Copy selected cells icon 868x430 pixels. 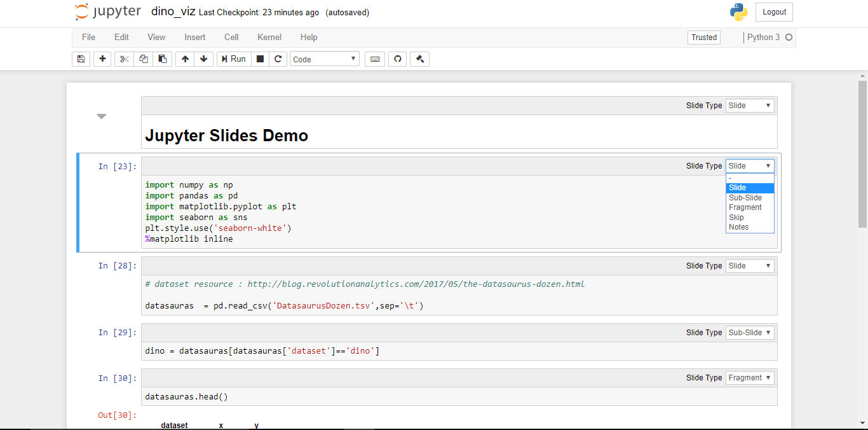pyautogui.click(x=143, y=59)
